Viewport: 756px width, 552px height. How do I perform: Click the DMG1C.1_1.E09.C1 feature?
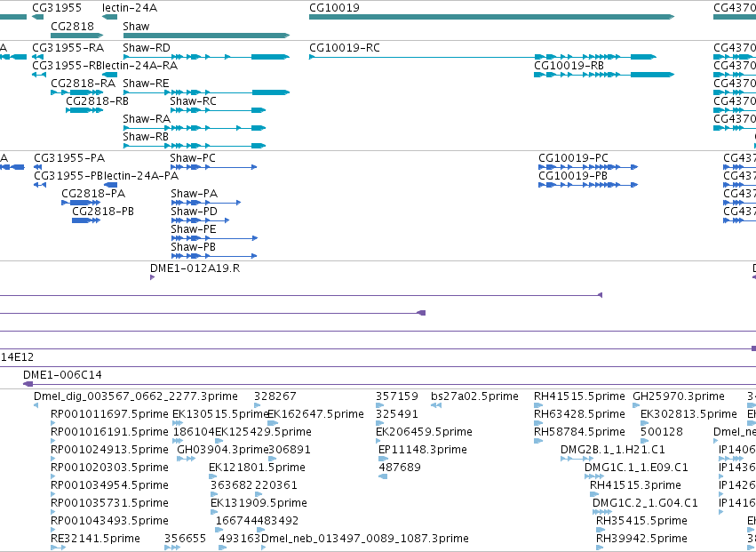pos(594,476)
